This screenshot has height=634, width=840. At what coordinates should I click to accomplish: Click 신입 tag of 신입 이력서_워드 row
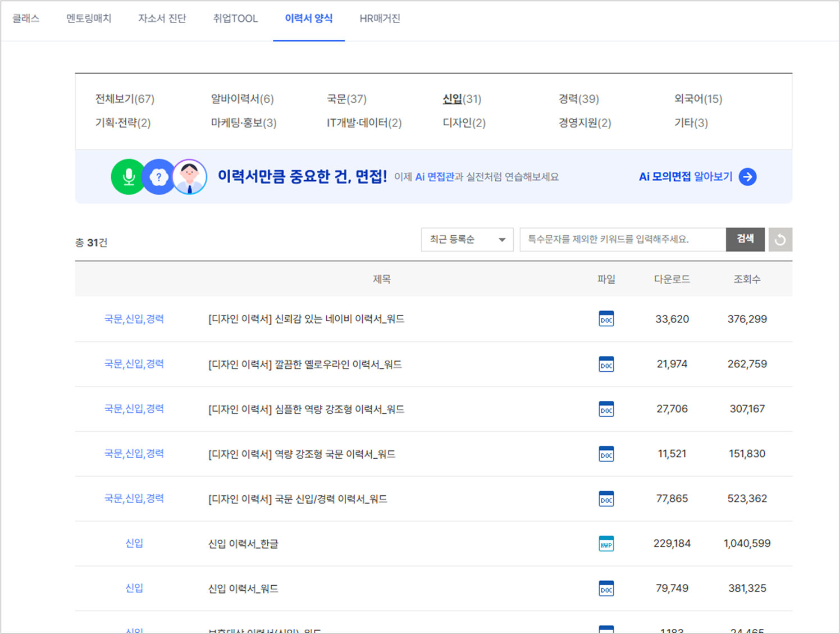click(x=134, y=589)
